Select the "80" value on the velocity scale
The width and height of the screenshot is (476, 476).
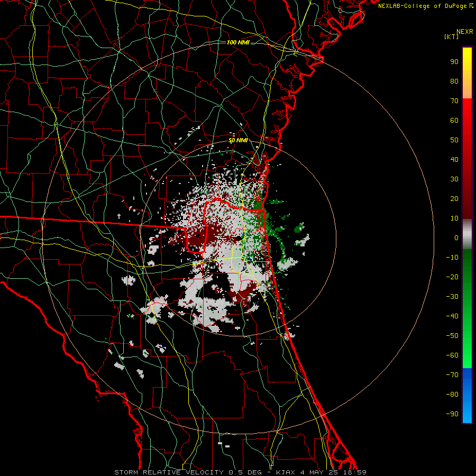coord(454,81)
